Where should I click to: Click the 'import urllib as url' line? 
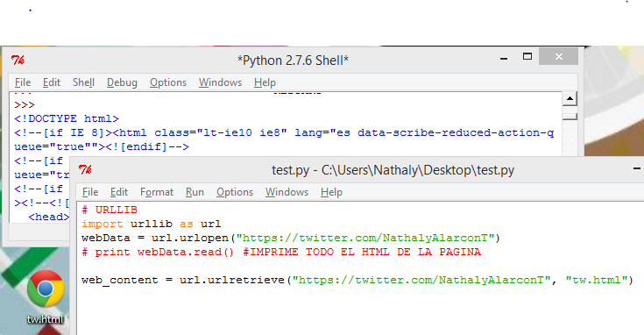pyautogui.click(x=151, y=224)
